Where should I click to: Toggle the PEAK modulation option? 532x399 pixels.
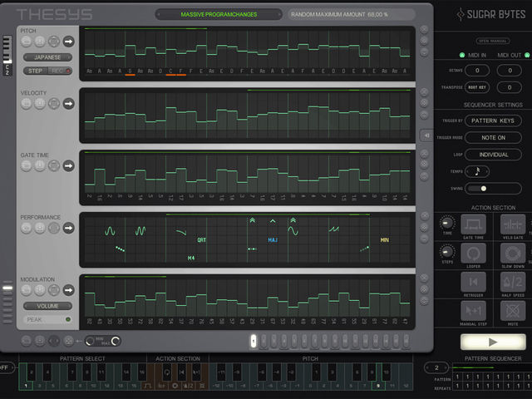47,319
